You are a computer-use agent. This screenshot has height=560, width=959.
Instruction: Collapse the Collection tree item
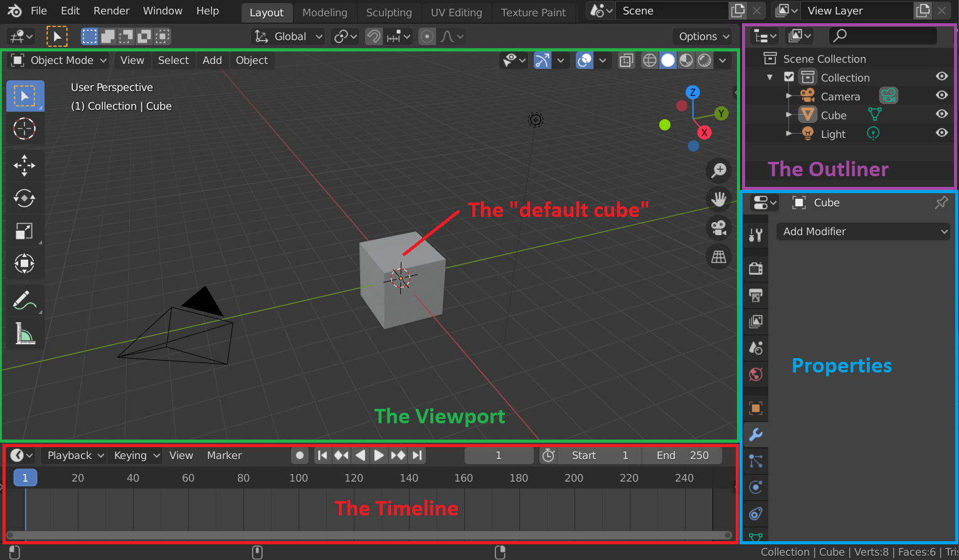(x=770, y=77)
